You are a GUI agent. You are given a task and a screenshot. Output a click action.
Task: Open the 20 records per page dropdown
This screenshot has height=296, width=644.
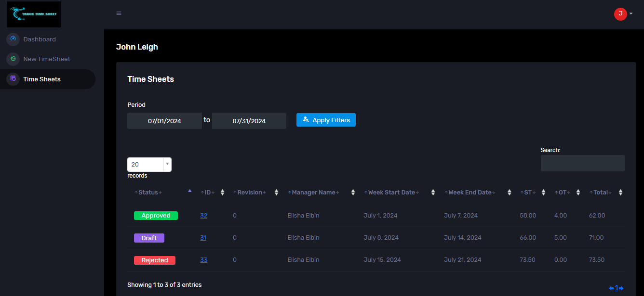[x=149, y=165]
